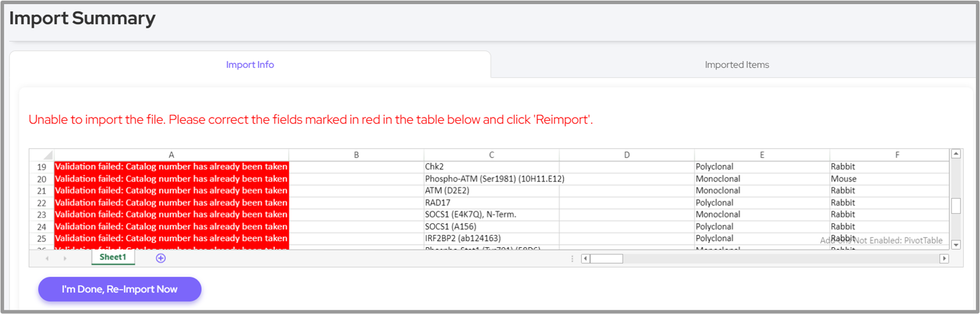Screen dimensions: 980x314
Task: Click the horizontal scrollbar right arrow
Action: (x=944, y=259)
